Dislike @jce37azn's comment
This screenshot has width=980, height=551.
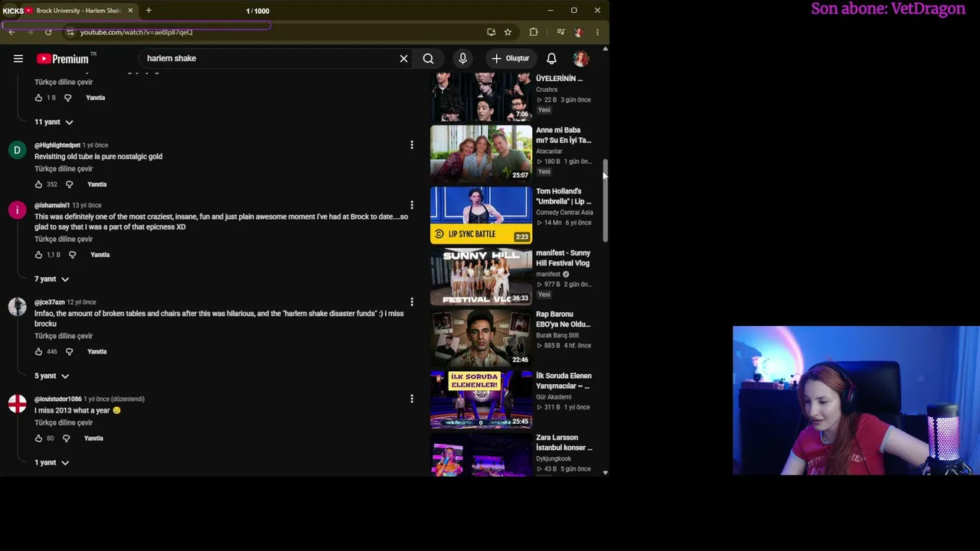(x=69, y=352)
